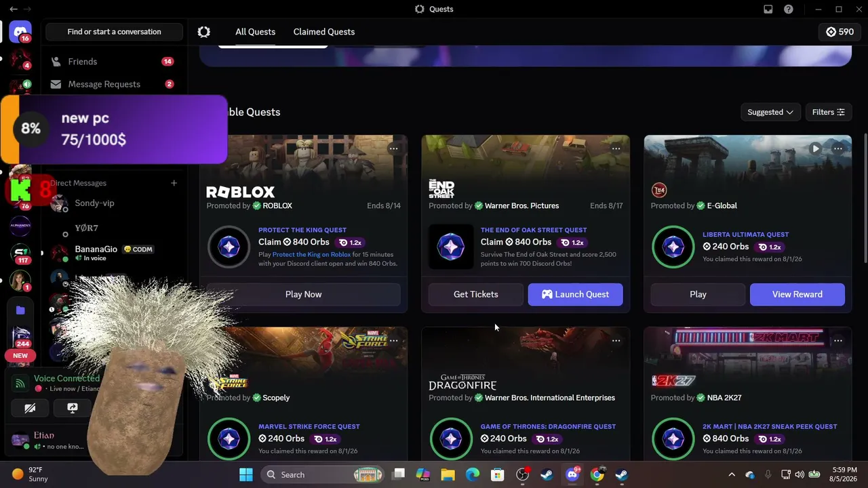The image size is (868, 488).
Task: Open the Suggested sort dropdown
Action: click(x=770, y=112)
